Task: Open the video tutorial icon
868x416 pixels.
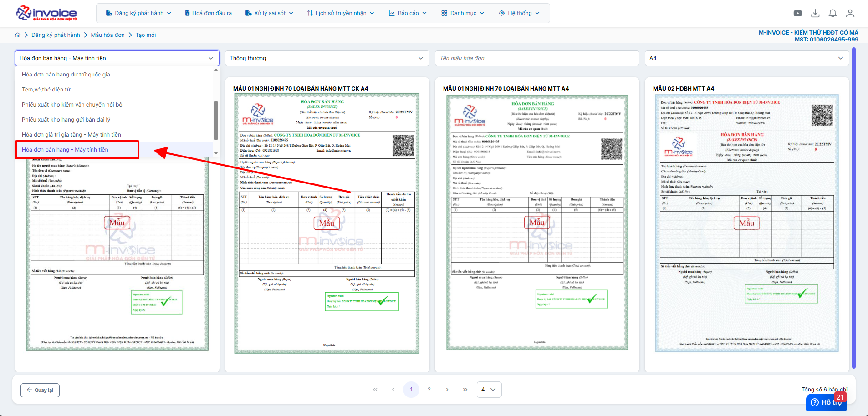Action: (x=798, y=13)
